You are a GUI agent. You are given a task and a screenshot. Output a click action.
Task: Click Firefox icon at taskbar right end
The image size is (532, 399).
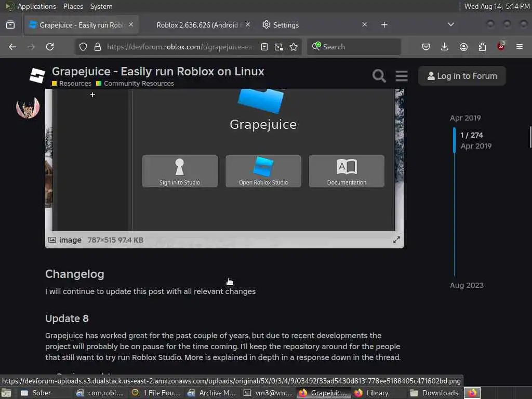pos(472,393)
